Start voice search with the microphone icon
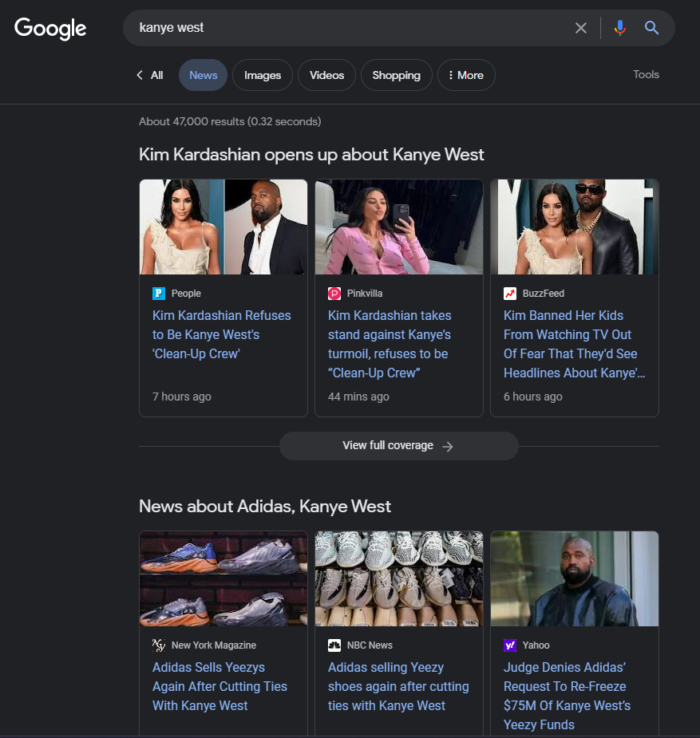 pos(620,28)
